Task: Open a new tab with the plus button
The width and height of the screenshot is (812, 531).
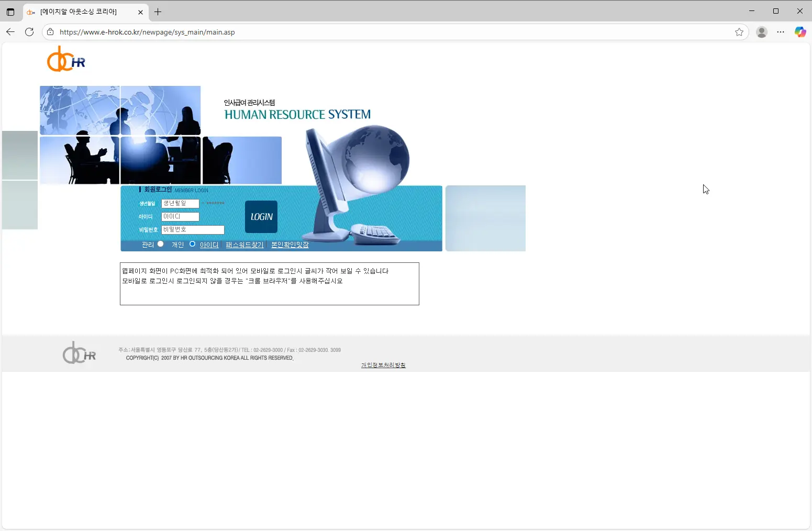Action: (158, 12)
